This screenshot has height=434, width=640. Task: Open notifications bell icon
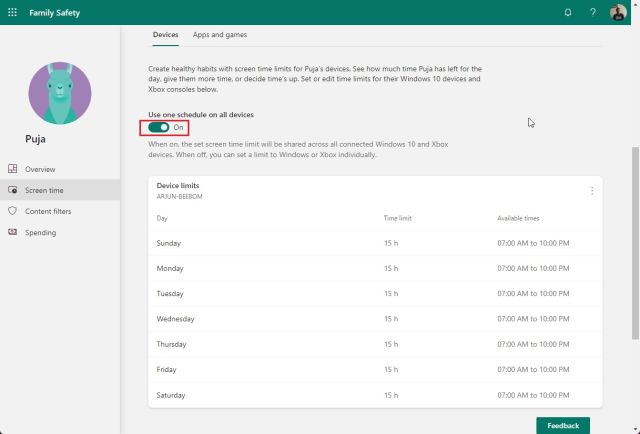(568, 13)
